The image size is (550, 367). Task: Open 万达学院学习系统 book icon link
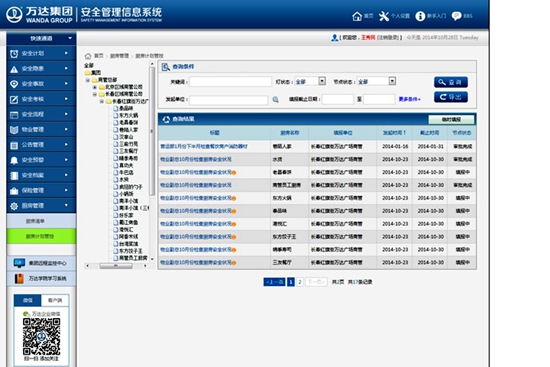(x=19, y=279)
